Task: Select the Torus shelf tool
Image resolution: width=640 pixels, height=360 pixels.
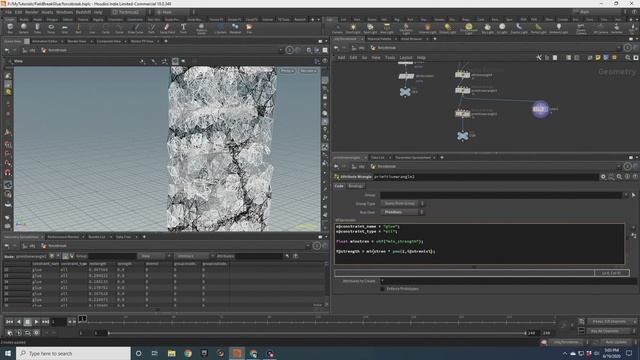Action: coord(51,28)
